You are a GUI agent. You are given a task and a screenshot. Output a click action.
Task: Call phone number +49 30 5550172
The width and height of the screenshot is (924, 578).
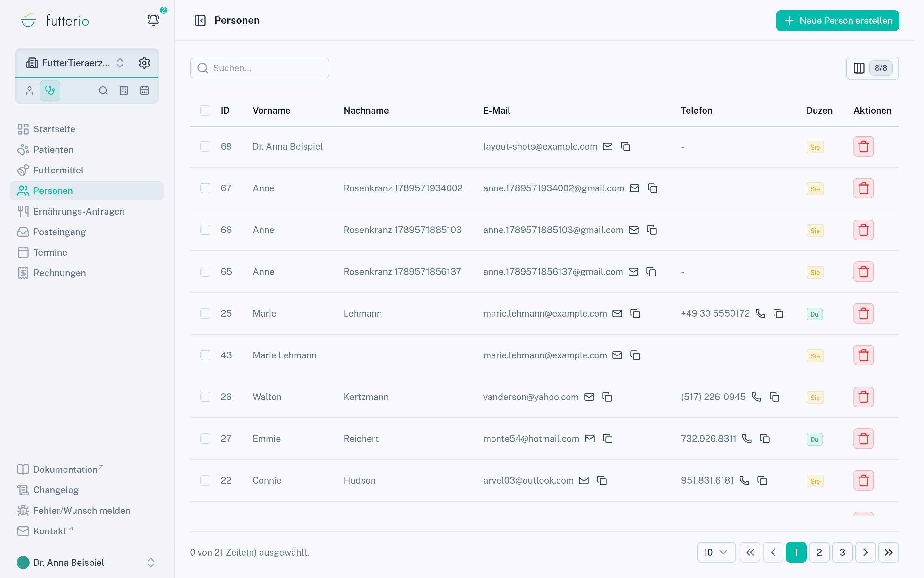pyautogui.click(x=760, y=313)
